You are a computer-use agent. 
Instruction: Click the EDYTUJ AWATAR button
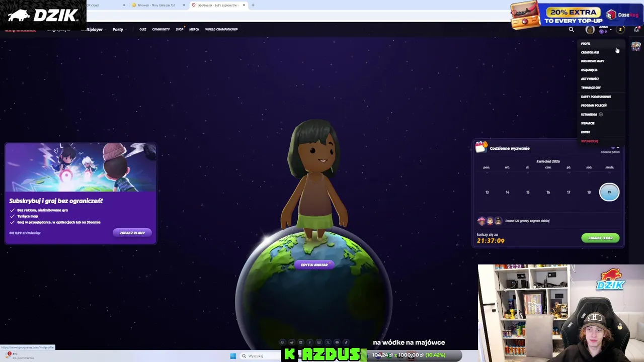click(x=314, y=265)
